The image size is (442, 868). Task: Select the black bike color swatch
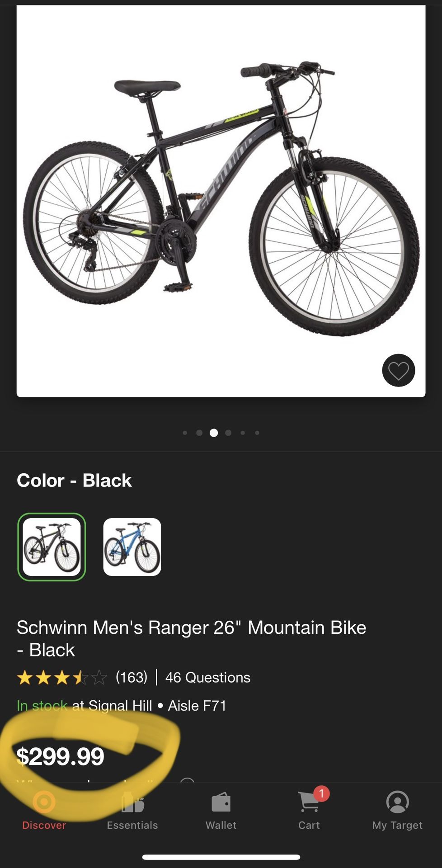pos(52,547)
